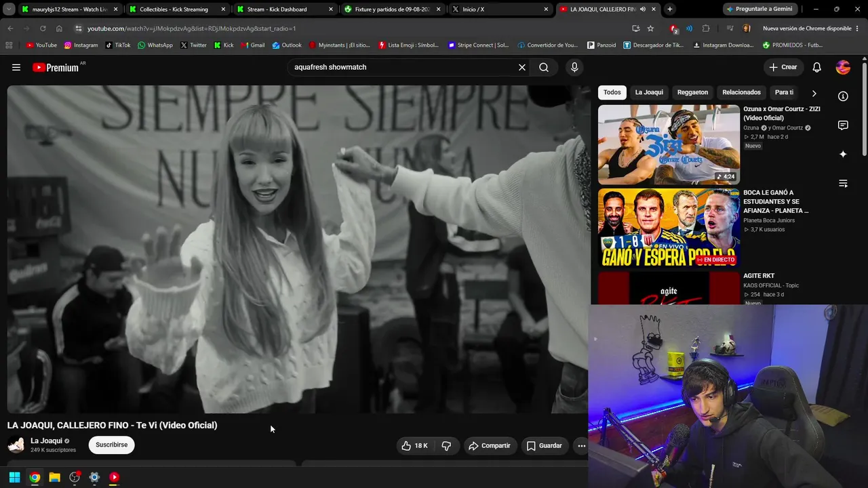Open more actions menu under the video
This screenshot has width=868, height=488.
click(581, 445)
